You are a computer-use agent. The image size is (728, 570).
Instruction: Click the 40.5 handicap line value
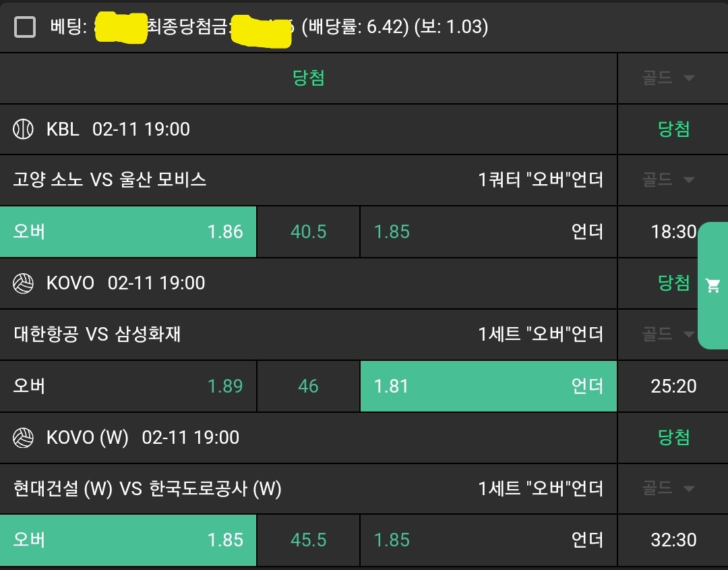(x=308, y=232)
